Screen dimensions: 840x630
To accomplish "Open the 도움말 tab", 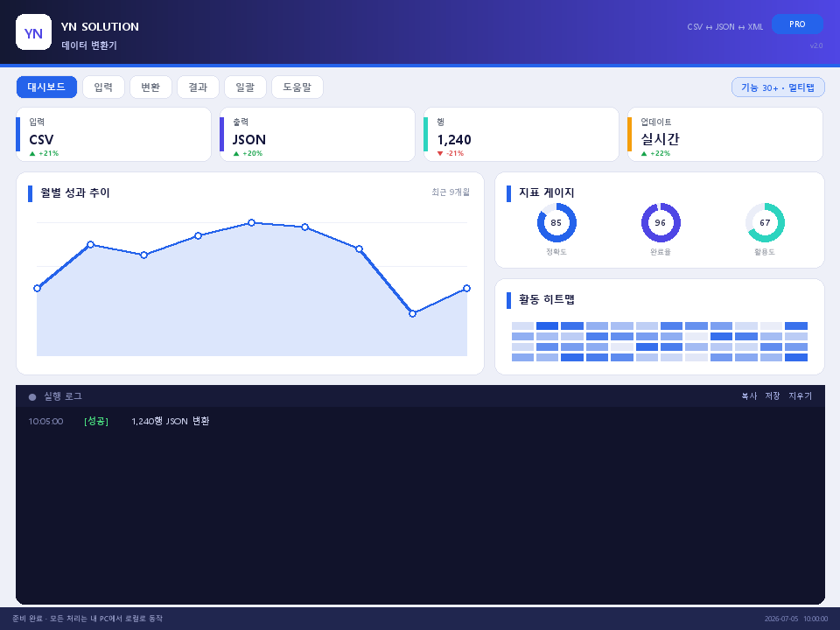I will point(297,87).
